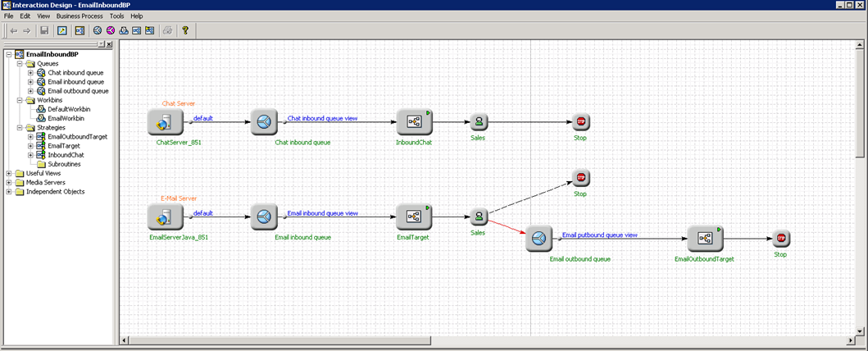Open the Business Process menu
Viewport: 868px width, 351px height.
[x=80, y=16]
